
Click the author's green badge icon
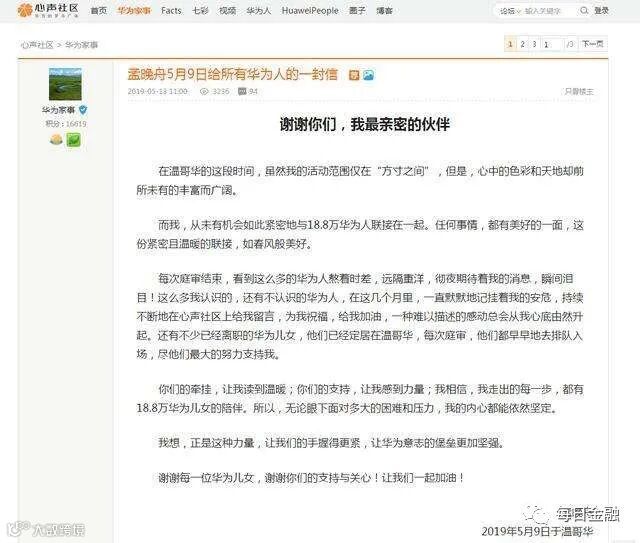click(x=73, y=140)
